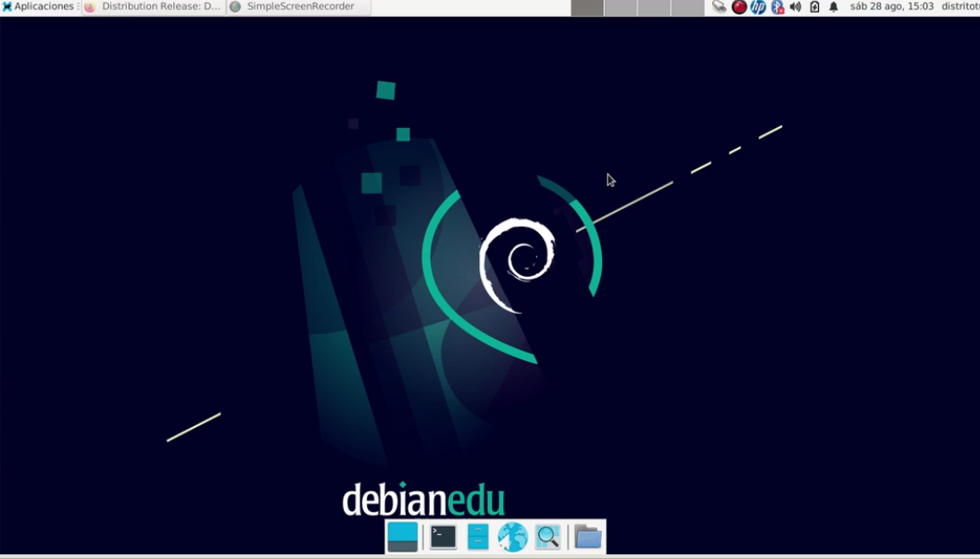The height and width of the screenshot is (559, 980).
Task: Switch to the third workspace
Action: tap(654, 7)
